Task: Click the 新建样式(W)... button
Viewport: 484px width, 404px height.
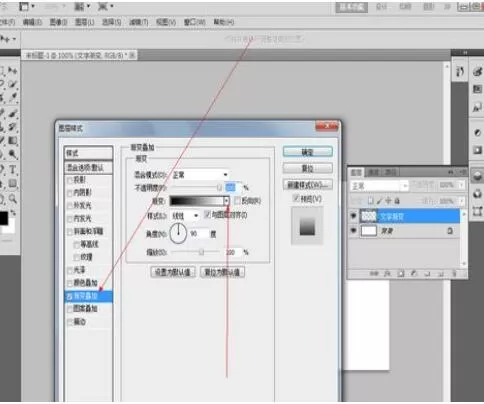Action: point(308,184)
